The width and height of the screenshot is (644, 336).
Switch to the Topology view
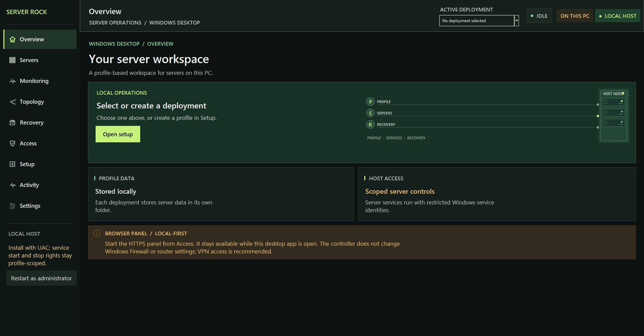40,102
